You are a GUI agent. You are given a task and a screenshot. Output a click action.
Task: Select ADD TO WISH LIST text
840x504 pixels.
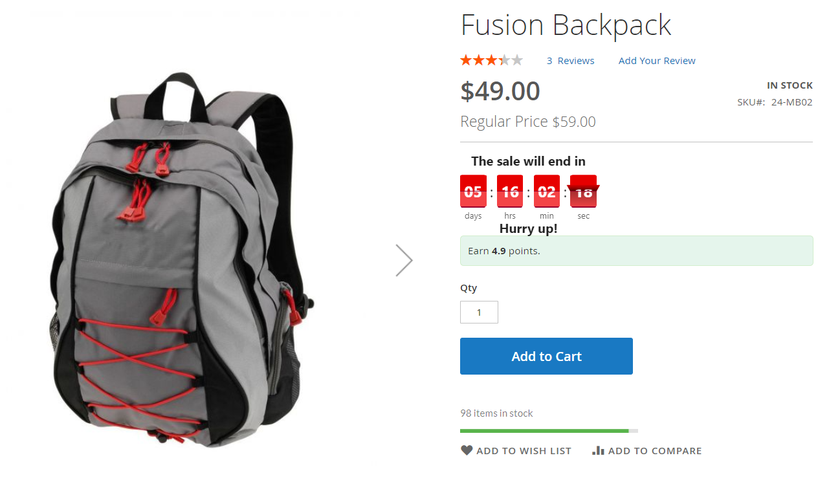[x=524, y=451]
